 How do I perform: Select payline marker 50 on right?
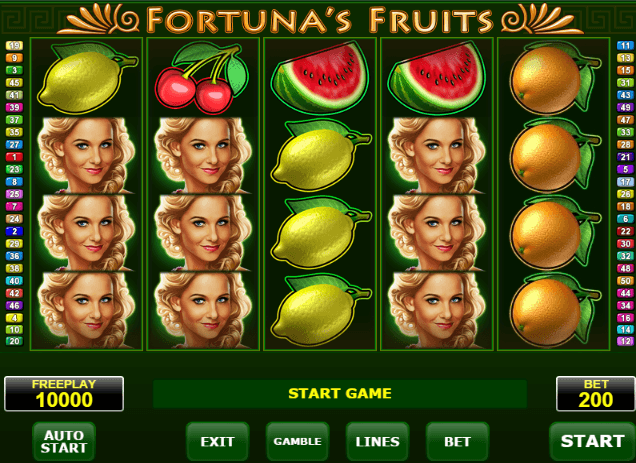[x=625, y=281]
